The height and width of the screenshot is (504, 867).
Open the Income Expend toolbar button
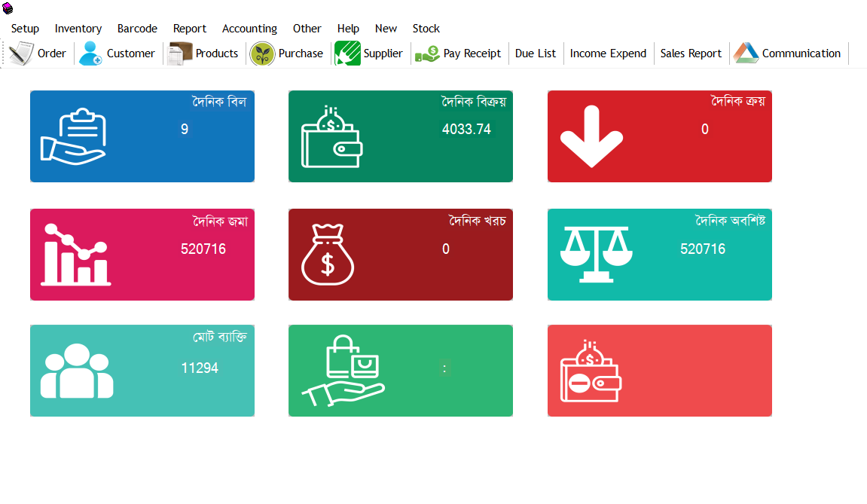pyautogui.click(x=608, y=53)
